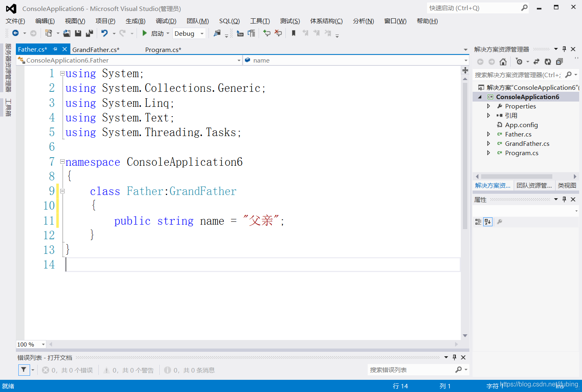Open the vertical 工具箱 side tab
Viewport: 582px width, 392px height.
[8, 107]
